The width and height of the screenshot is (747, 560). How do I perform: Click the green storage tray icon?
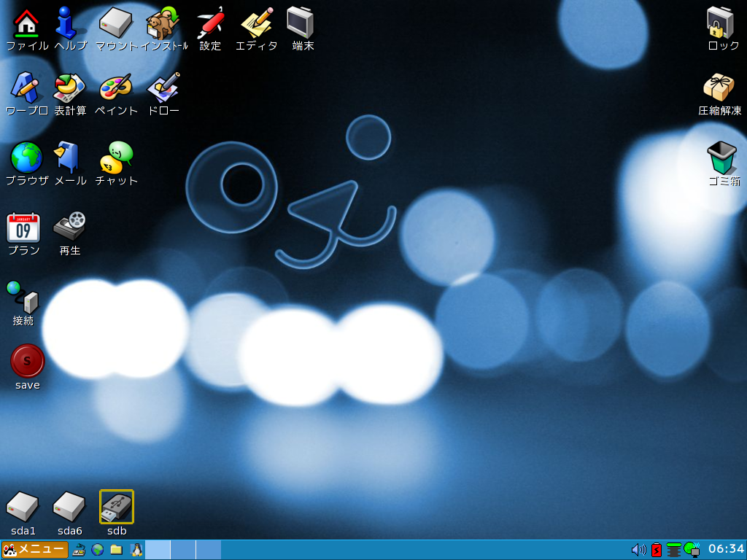coord(673,550)
